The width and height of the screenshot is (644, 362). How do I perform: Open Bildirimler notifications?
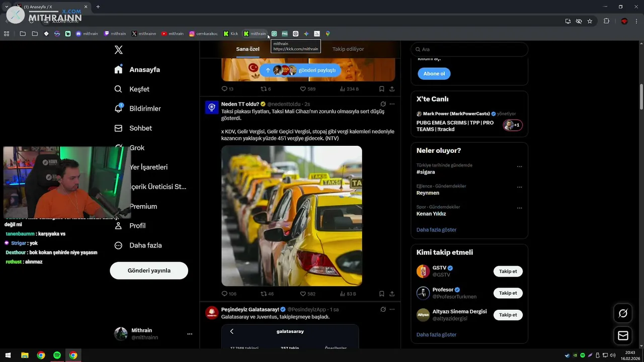(137, 109)
